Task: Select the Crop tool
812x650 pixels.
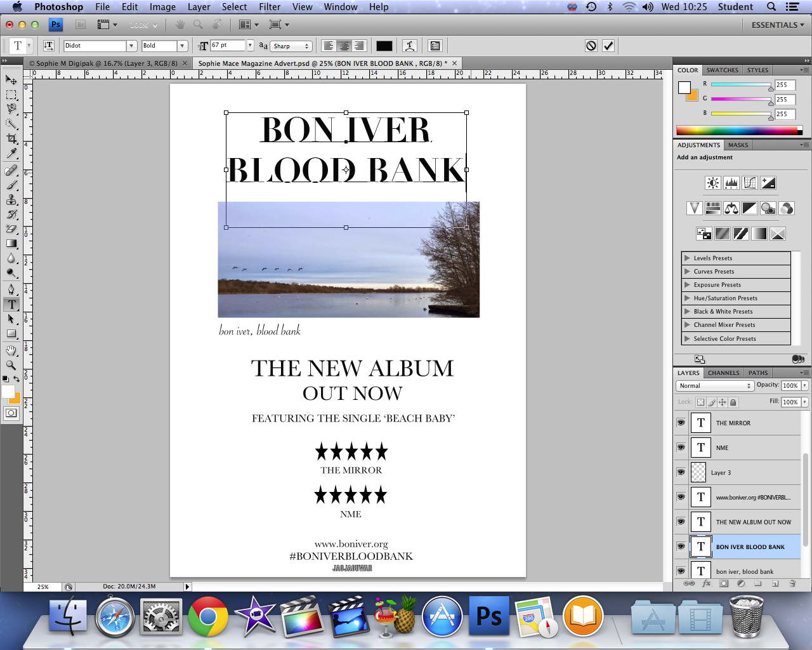Action: click(11, 138)
